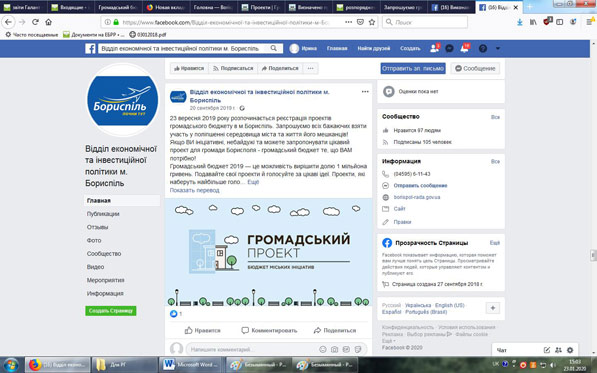Image resolution: width=597 pixels, height=373 pixels.
Task: Add another language with the plus button
Action: point(493,308)
